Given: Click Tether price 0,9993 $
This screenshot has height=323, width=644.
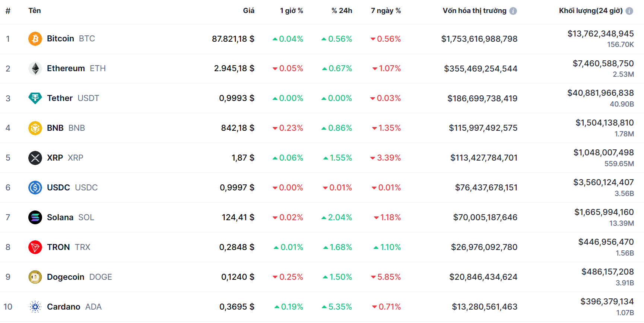Looking at the screenshot, I should point(237,98).
